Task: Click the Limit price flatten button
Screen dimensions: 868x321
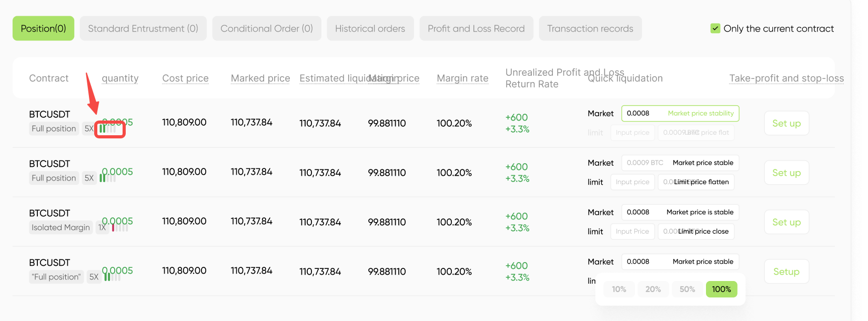Action: tap(696, 182)
